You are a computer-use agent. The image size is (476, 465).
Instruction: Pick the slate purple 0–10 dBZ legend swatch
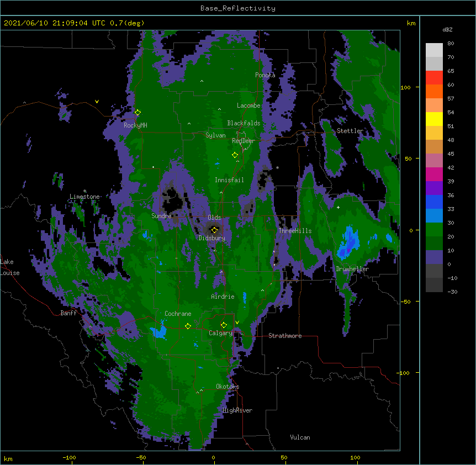pyautogui.click(x=434, y=257)
